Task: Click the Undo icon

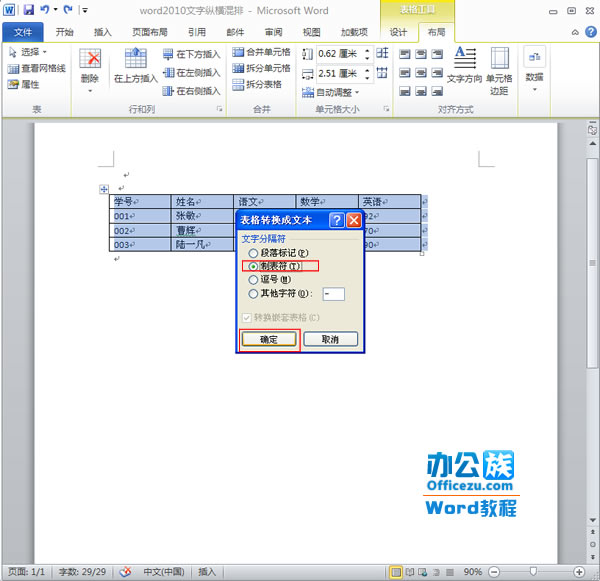Action: tap(45, 10)
